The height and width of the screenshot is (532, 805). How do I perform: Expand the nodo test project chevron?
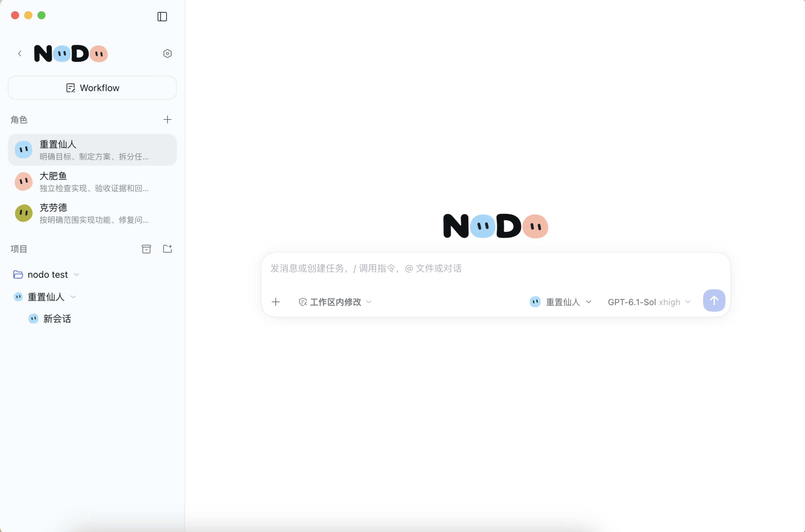pyautogui.click(x=76, y=275)
